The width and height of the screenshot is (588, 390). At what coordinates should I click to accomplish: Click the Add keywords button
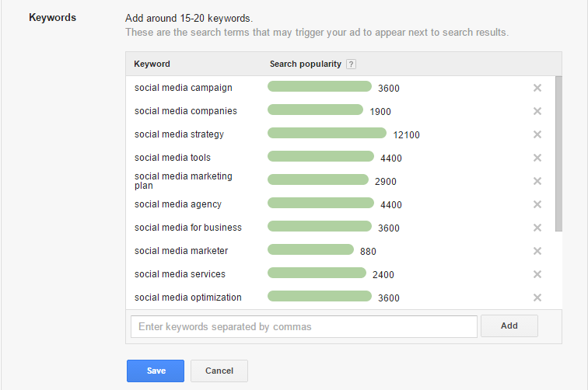509,326
